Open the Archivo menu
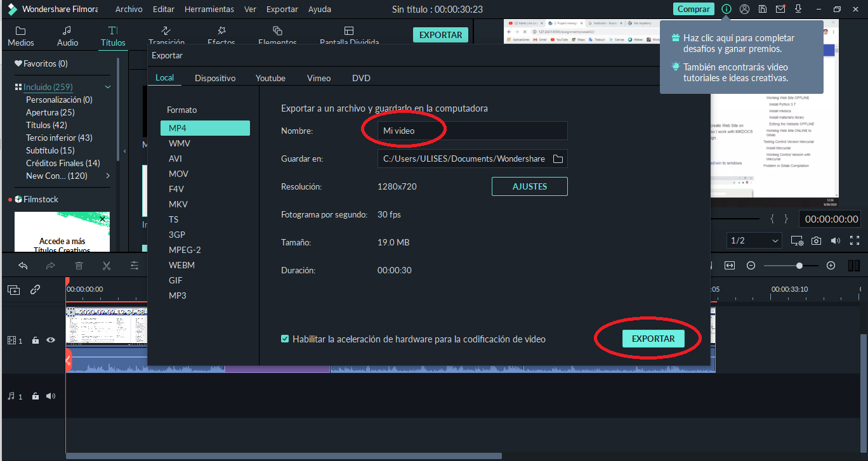 (x=129, y=10)
